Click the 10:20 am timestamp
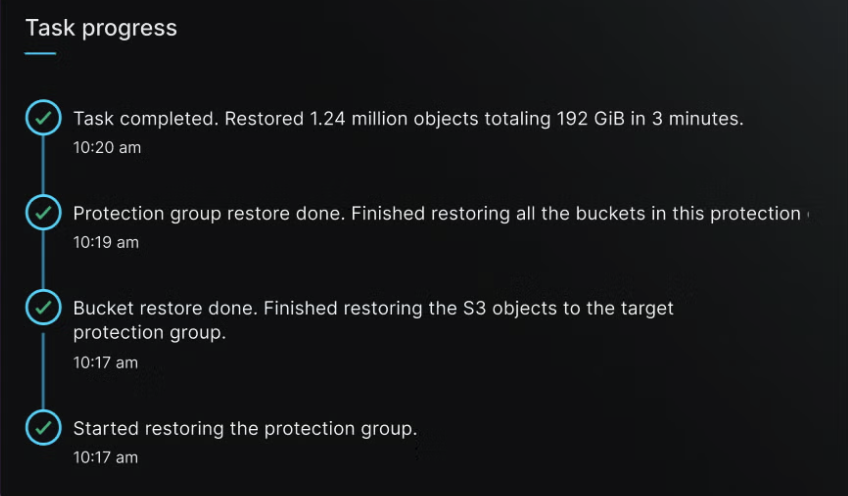Screen dimensions: 848x496 tap(107, 148)
